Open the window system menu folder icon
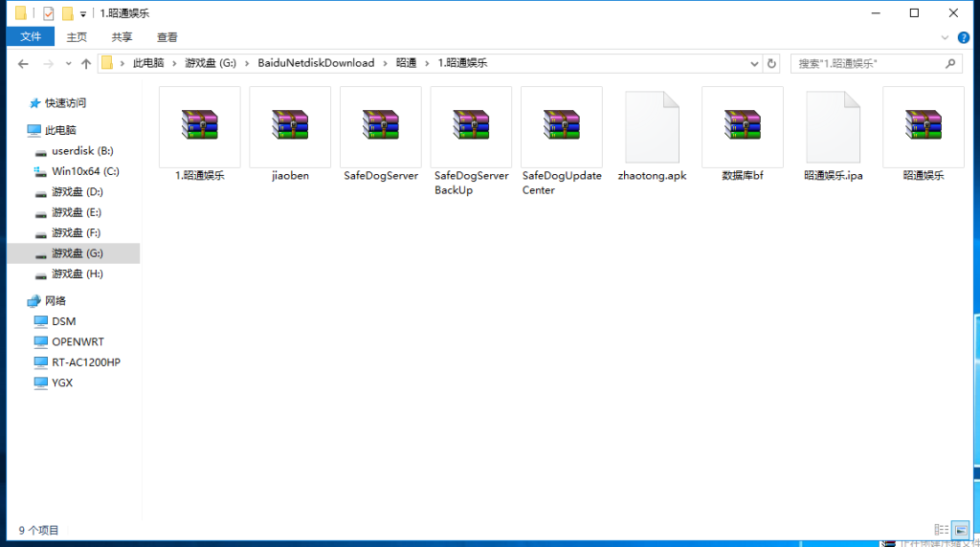Screen dimensions: 980x547 coord(21,13)
